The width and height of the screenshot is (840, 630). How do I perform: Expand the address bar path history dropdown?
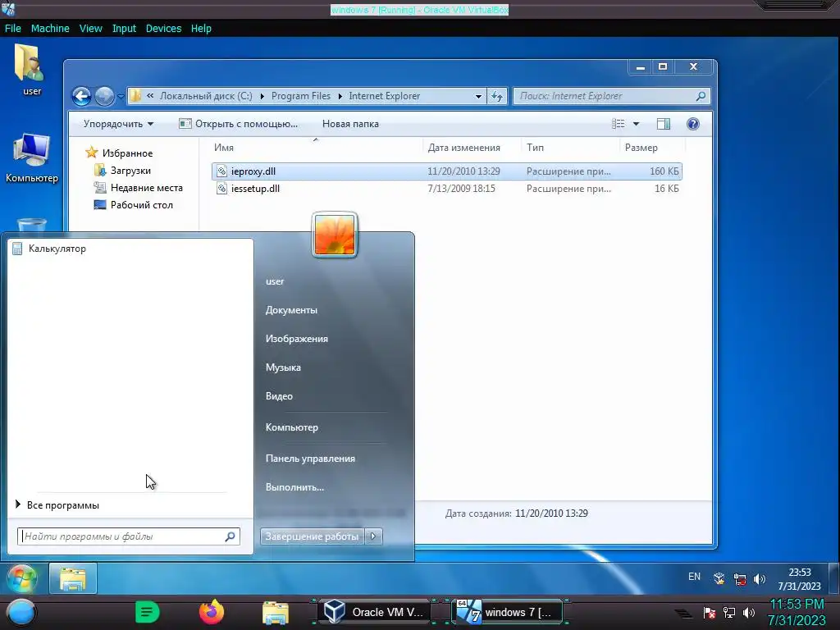478,97
